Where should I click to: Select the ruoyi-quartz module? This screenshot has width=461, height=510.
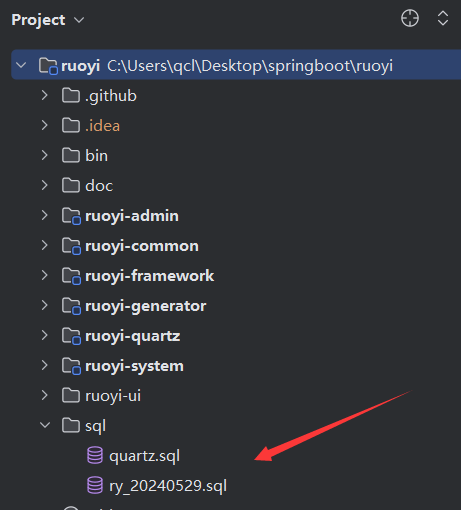coord(133,336)
